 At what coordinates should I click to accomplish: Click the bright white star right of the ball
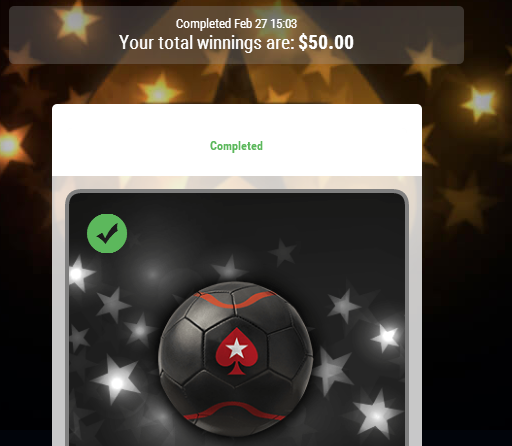click(387, 336)
